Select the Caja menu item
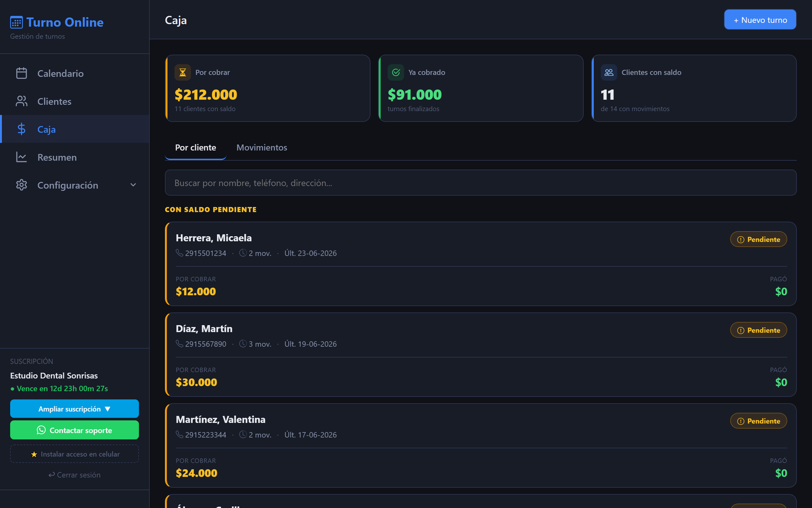 click(75, 129)
